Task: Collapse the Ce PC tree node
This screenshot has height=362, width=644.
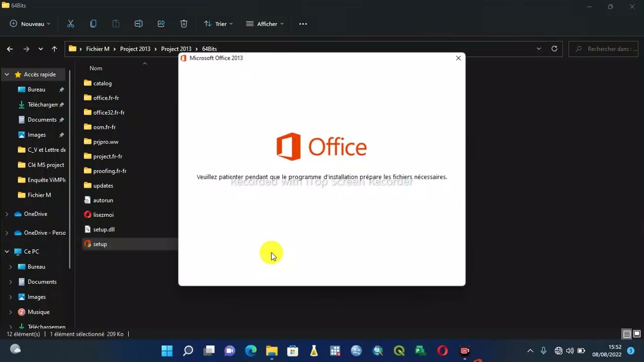Action: (7, 251)
